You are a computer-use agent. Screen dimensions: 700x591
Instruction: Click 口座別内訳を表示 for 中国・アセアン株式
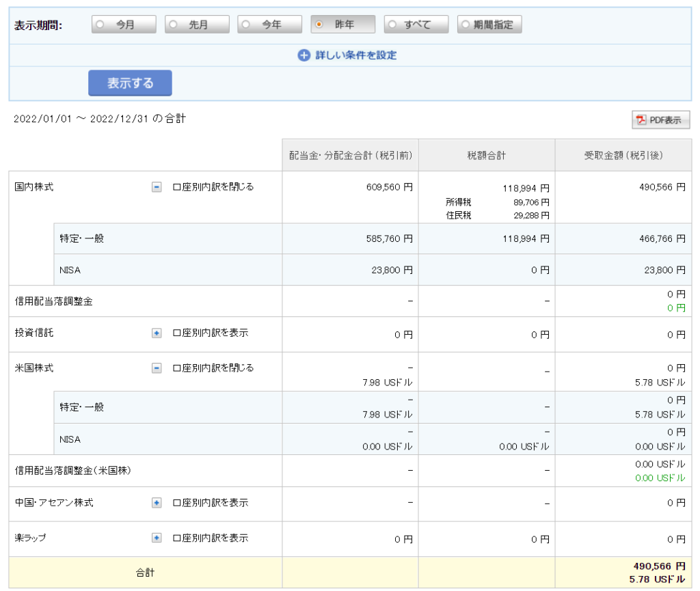pyautogui.click(x=210, y=503)
